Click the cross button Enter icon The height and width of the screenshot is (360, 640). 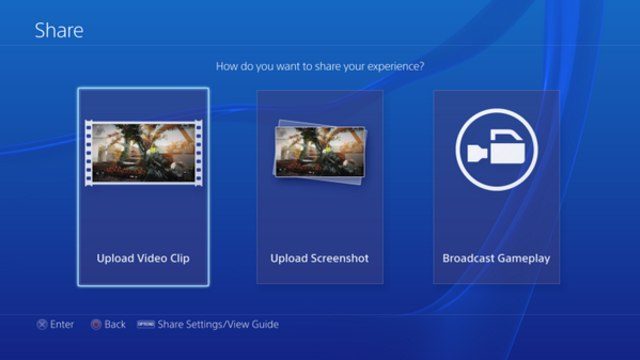(42, 324)
